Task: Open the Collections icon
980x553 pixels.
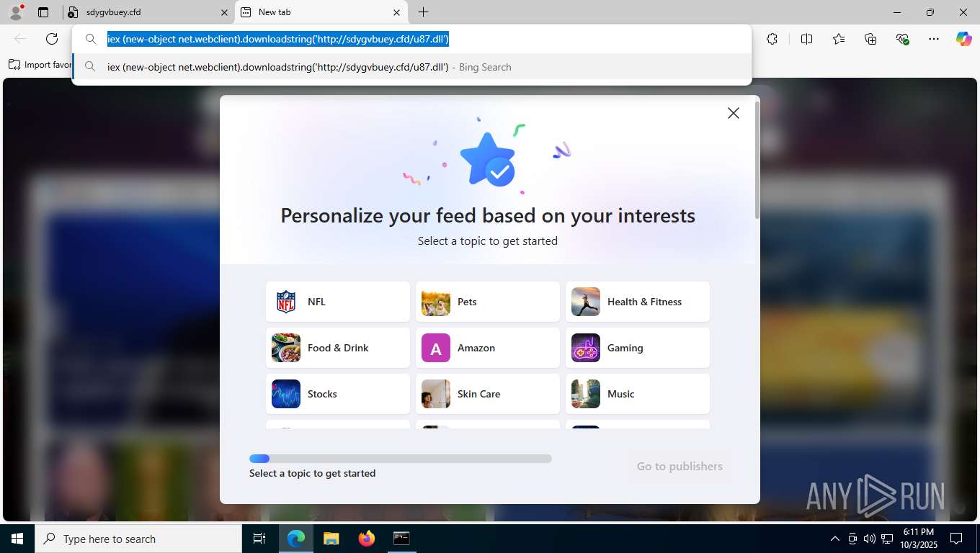Action: click(870, 39)
